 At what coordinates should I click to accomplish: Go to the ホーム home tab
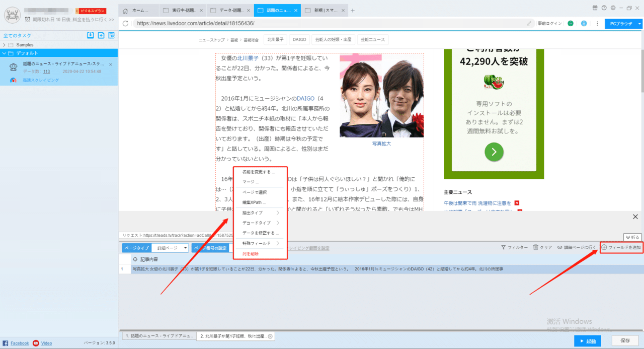pyautogui.click(x=139, y=11)
